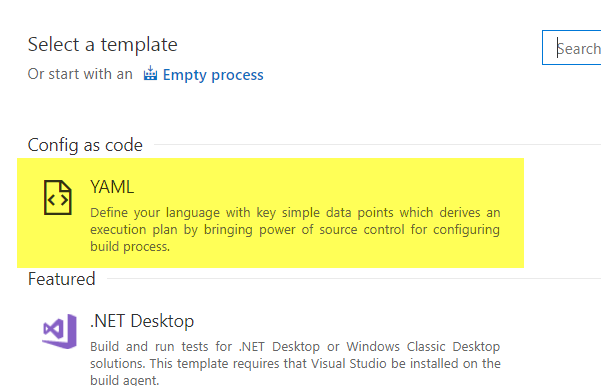Click the Visual Studio .NET Desktop icon
Screen dimensions: 601x386
59,331
